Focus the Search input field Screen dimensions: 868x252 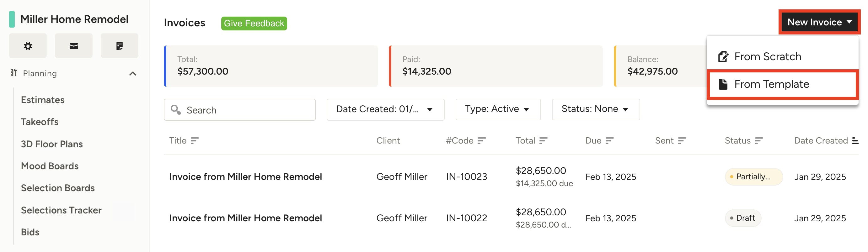[239, 110]
